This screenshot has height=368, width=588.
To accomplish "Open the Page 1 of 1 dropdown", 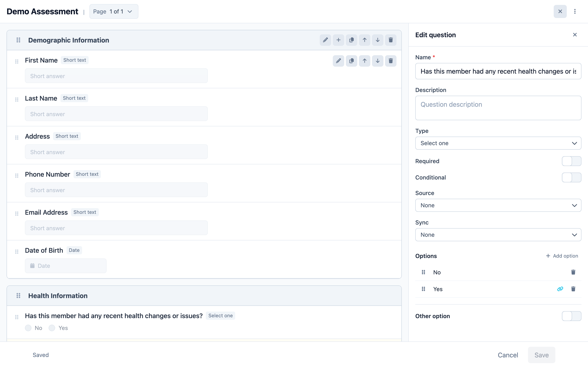I will pyautogui.click(x=114, y=11).
